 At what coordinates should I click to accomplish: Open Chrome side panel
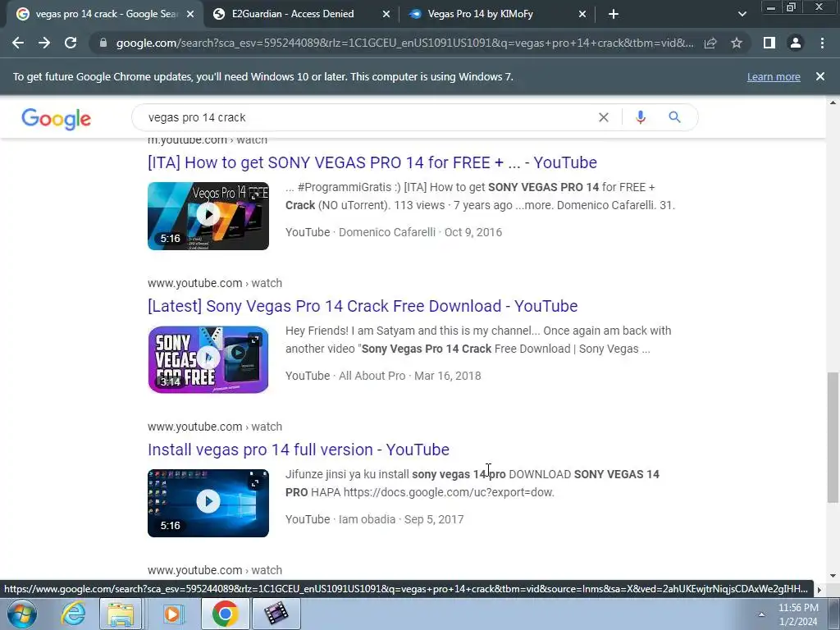click(x=769, y=43)
